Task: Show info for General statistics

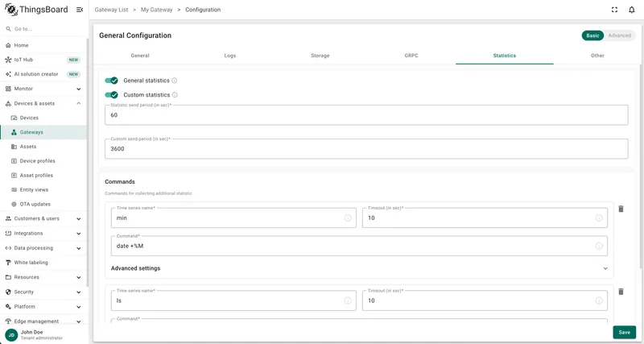Action: 174,81
